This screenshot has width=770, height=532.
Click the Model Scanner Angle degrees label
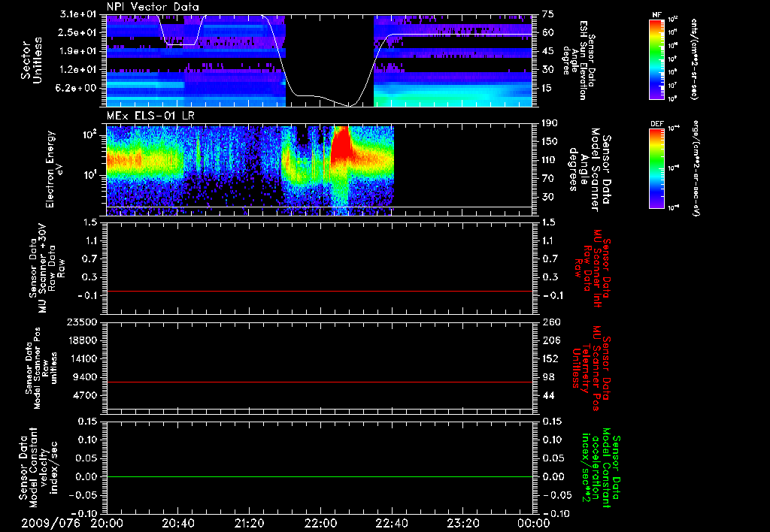click(590, 169)
